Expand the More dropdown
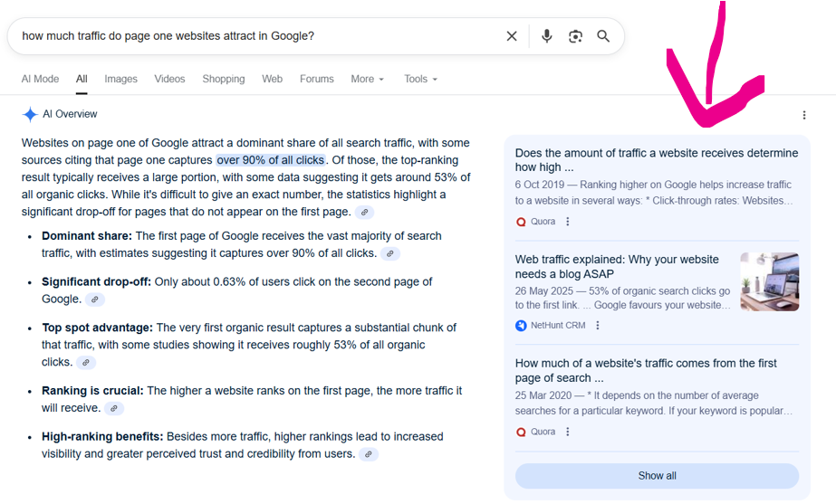 pyautogui.click(x=368, y=79)
